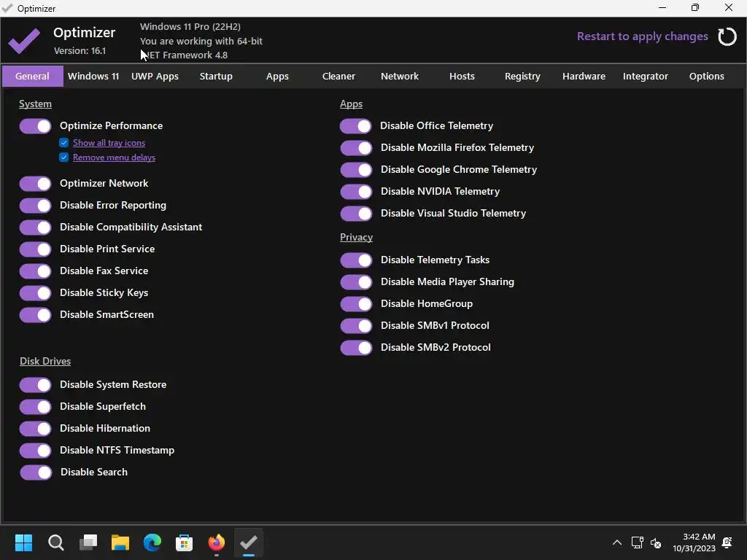Show hidden tray icons chevron
Screen dimensions: 747x560
[x=617, y=542]
